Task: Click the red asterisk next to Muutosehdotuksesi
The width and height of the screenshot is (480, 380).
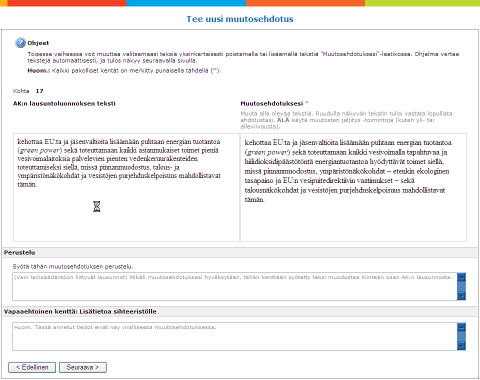Action: pos(307,103)
